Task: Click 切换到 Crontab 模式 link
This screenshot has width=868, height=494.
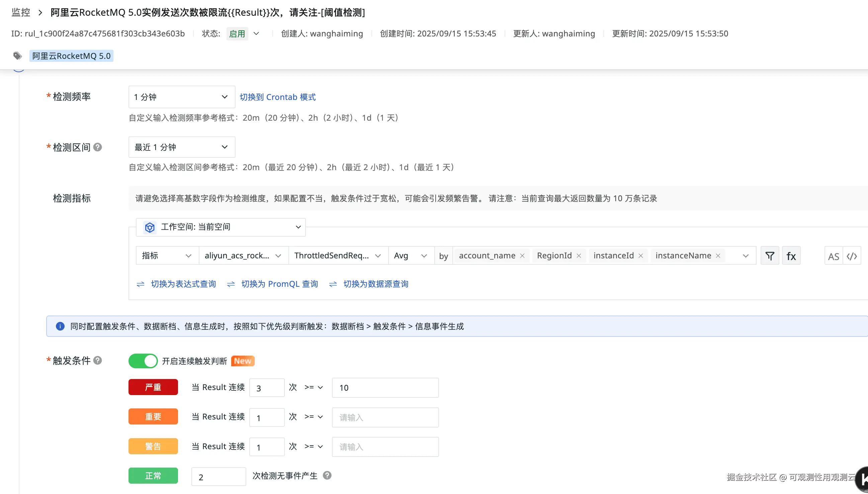Action: [277, 97]
